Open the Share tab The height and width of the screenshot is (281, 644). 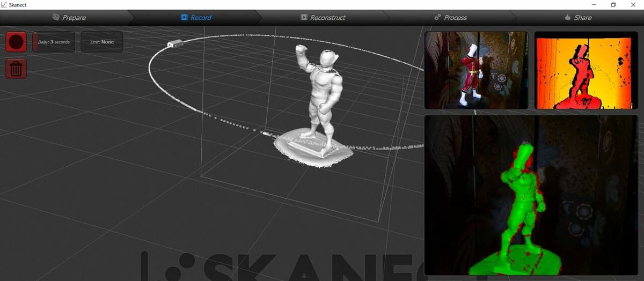tap(578, 17)
